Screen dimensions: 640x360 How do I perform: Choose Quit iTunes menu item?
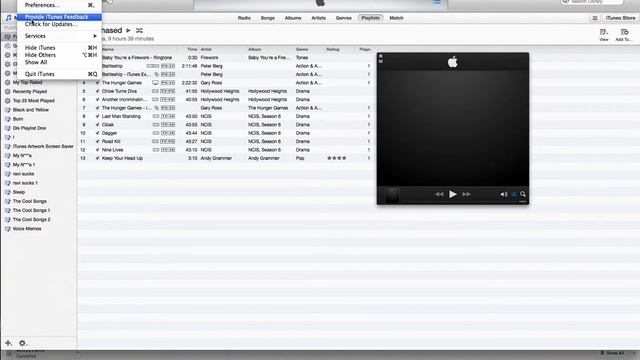59,74
